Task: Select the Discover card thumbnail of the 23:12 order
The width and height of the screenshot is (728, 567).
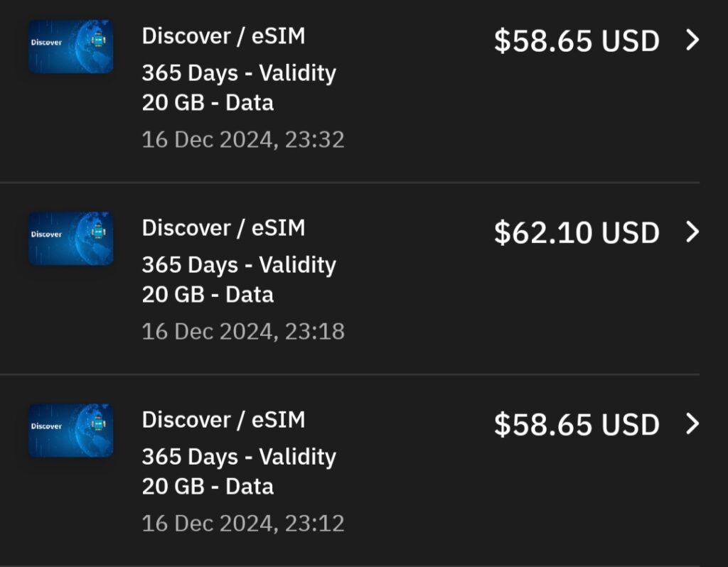Action: 70,430
